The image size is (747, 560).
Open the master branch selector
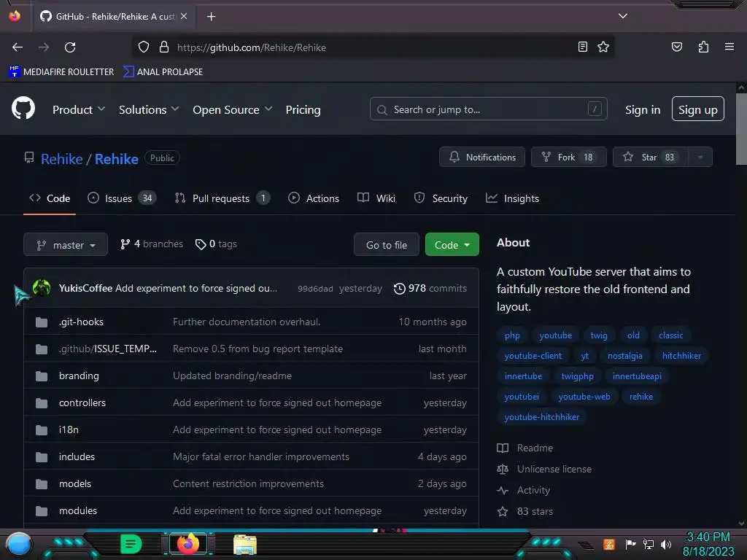66,245
